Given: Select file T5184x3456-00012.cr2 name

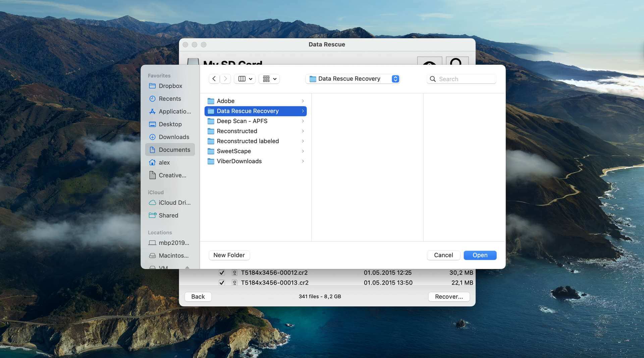Looking at the screenshot, I should click(274, 273).
